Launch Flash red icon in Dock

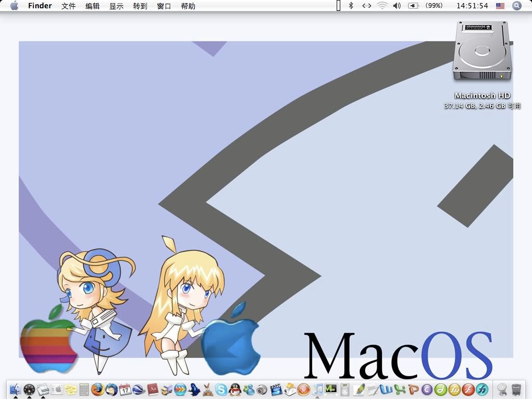(469, 389)
